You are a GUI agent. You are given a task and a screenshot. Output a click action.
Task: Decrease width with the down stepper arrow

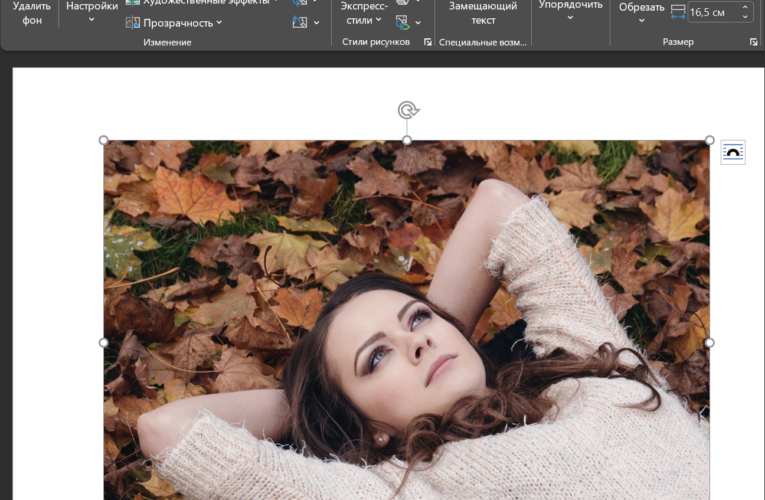pos(745,17)
